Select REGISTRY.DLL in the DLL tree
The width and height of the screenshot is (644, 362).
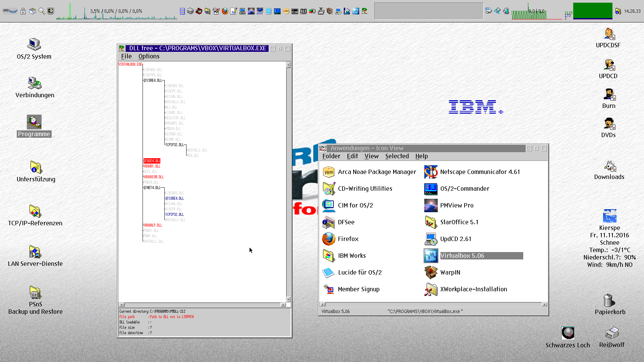coord(175,118)
